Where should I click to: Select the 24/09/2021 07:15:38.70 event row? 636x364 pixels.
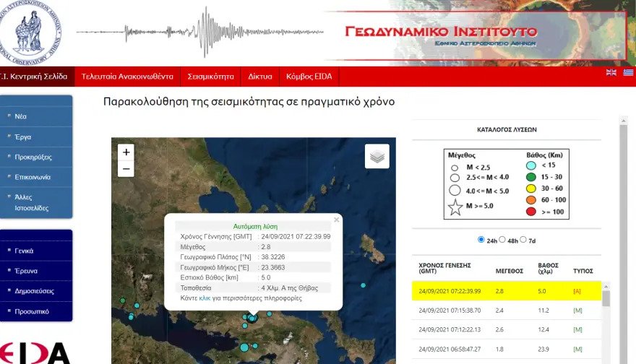point(506,311)
